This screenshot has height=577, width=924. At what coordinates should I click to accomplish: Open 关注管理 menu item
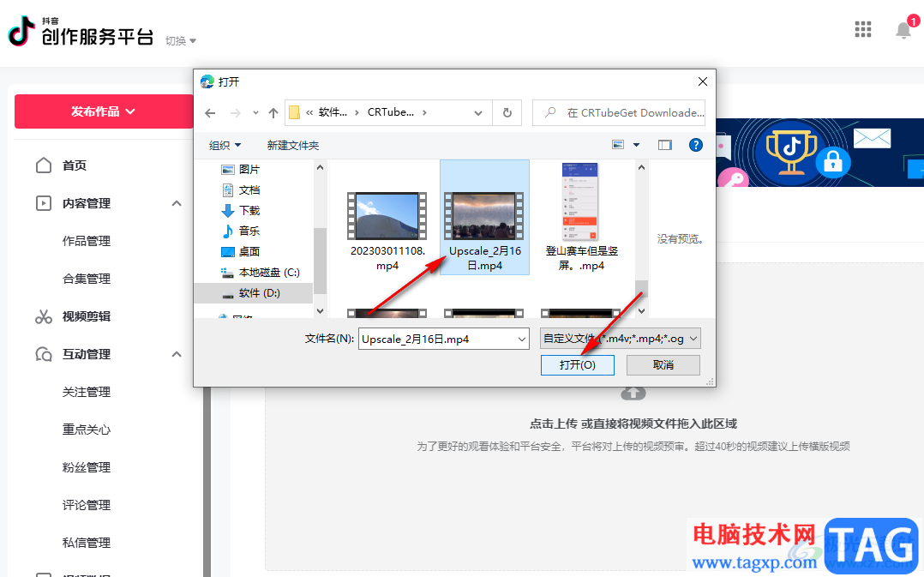pos(87,392)
